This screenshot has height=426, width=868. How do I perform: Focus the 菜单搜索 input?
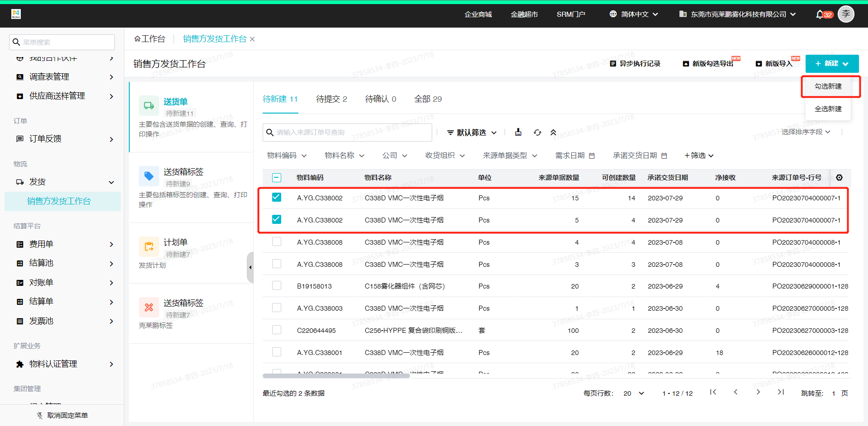pyautogui.click(x=62, y=42)
